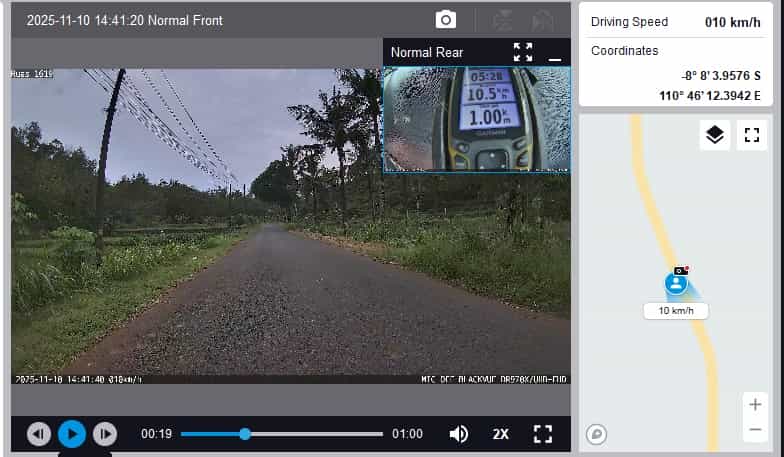Click the 10 km/h speed label on map

pyautogui.click(x=676, y=311)
